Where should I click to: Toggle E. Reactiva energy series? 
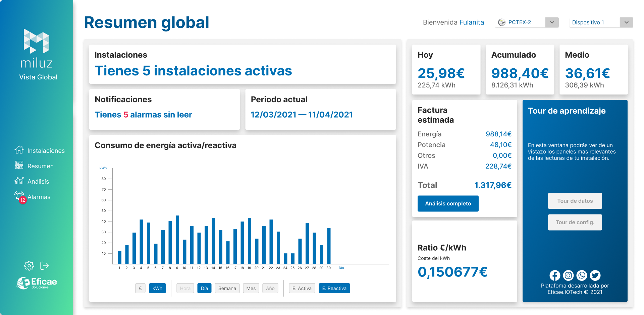click(x=334, y=288)
